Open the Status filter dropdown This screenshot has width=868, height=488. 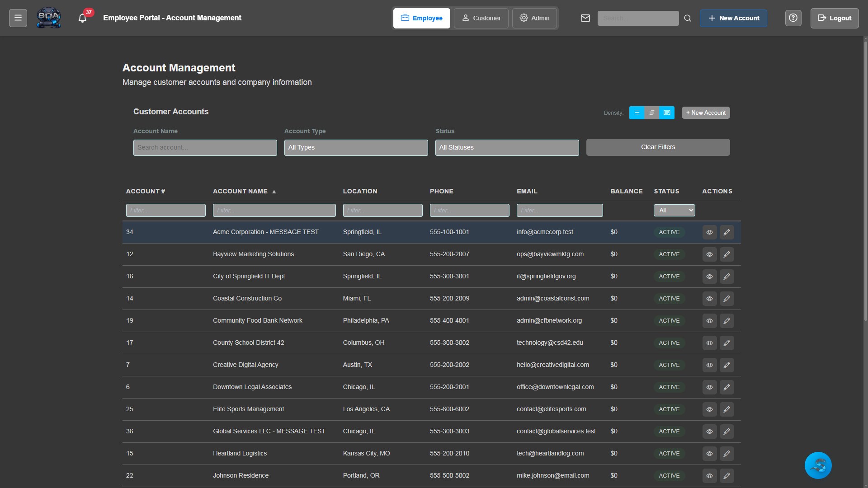pos(507,147)
